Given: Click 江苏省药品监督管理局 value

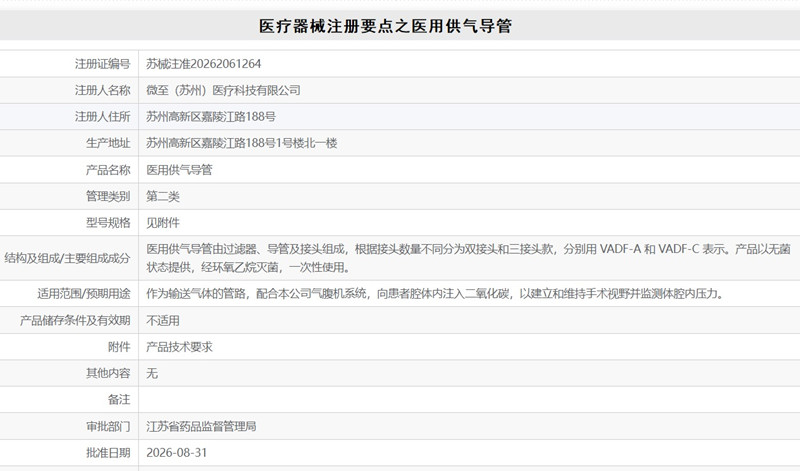Looking at the screenshot, I should (x=201, y=426).
